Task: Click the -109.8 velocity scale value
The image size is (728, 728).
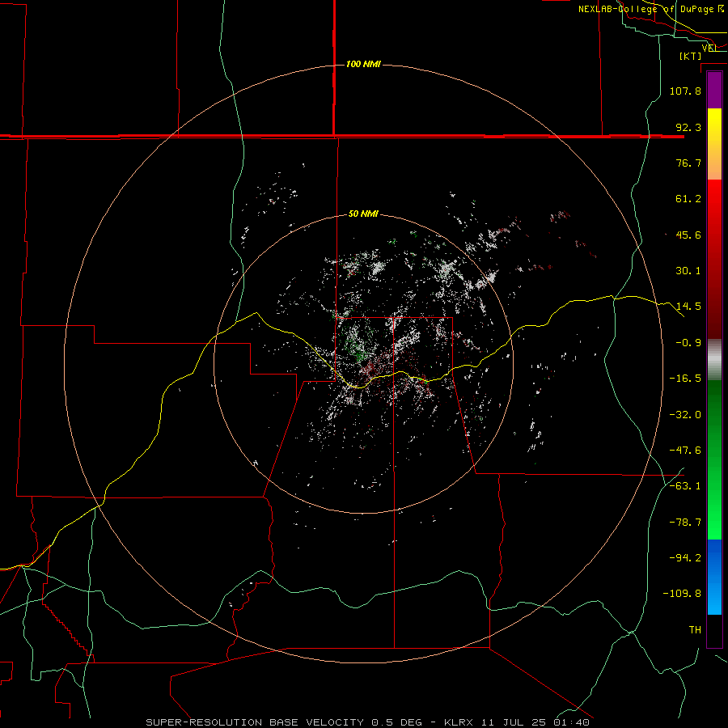Action: pyautogui.click(x=682, y=594)
